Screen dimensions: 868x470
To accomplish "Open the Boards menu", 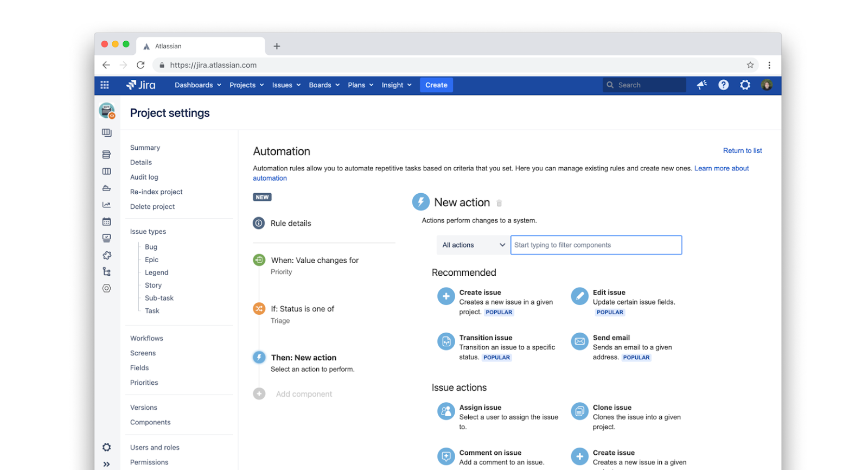I will [324, 85].
